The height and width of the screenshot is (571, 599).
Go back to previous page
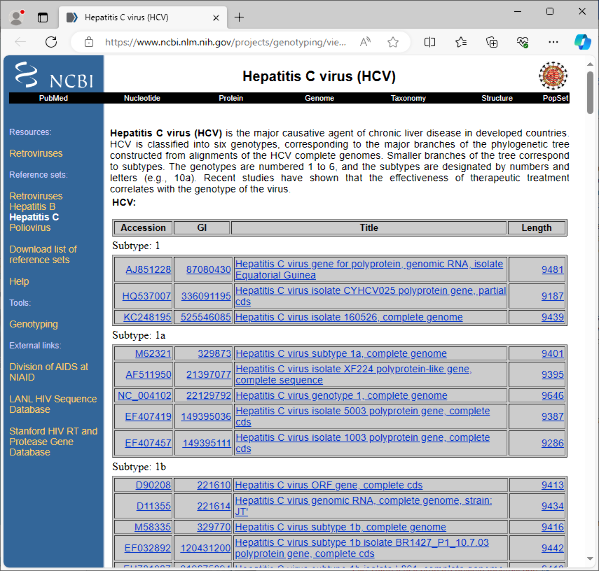(20, 42)
